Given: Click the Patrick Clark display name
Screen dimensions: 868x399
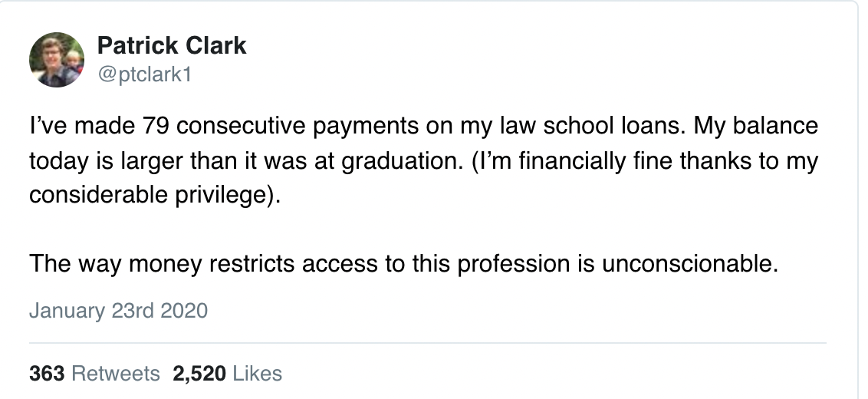Looking at the screenshot, I should pos(172,45).
